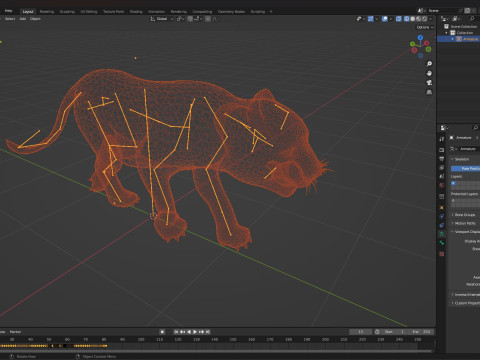This screenshot has width=480, height=360.
Task: Click the blue Z axis on navigation gizmo
Action: [420, 38]
